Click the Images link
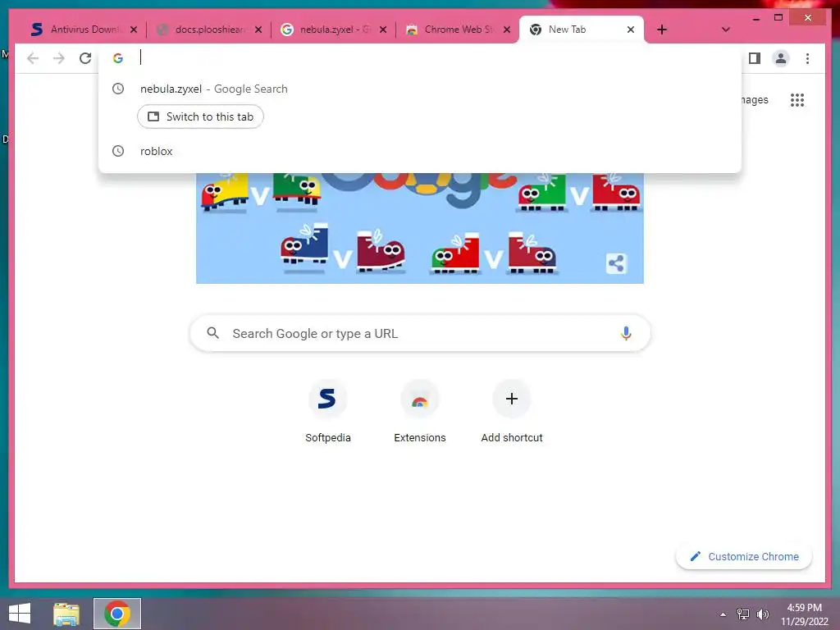The height and width of the screenshot is (630, 840). [753, 100]
